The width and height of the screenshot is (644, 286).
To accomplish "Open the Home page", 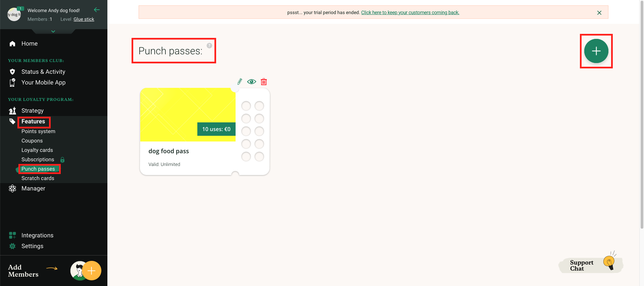I will tap(30, 44).
